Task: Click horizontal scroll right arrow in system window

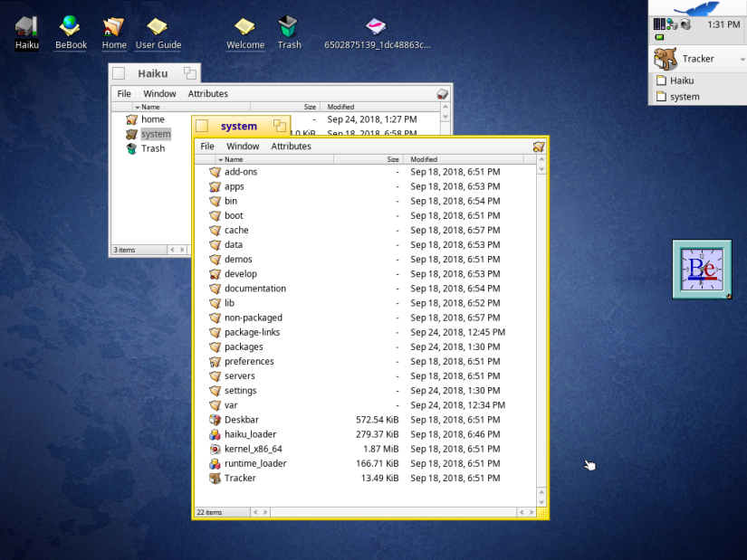Action: [x=532, y=512]
